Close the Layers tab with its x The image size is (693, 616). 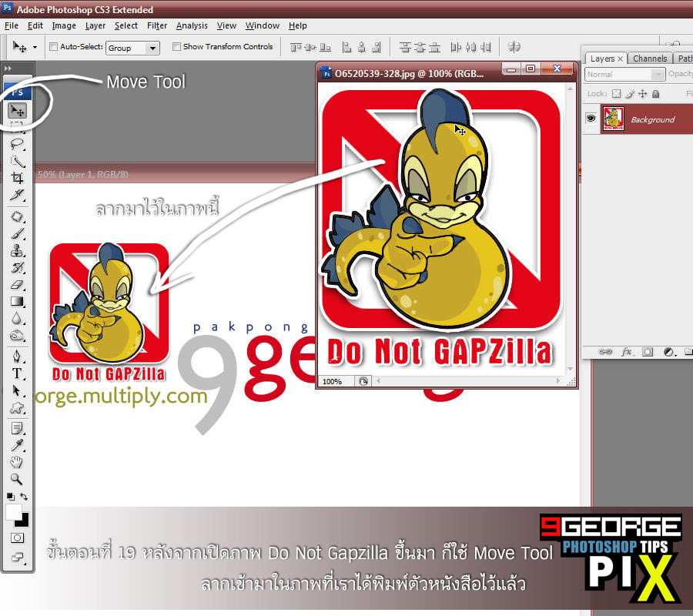coord(621,59)
